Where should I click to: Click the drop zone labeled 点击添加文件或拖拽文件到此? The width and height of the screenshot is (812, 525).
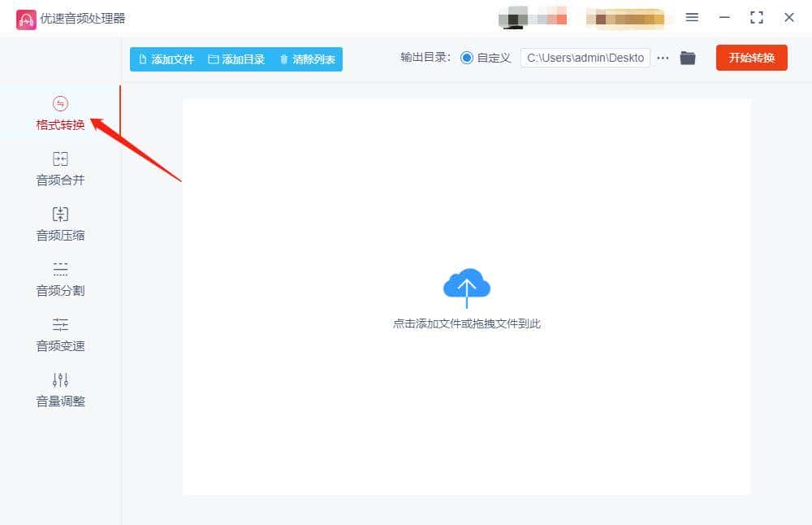click(x=466, y=323)
